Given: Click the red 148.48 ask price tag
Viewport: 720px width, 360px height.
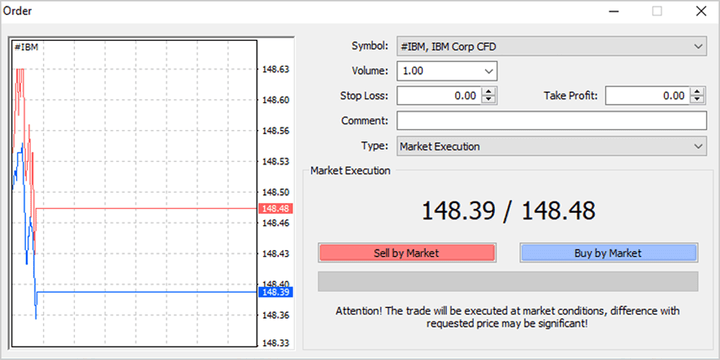Looking at the screenshot, I should (x=276, y=209).
